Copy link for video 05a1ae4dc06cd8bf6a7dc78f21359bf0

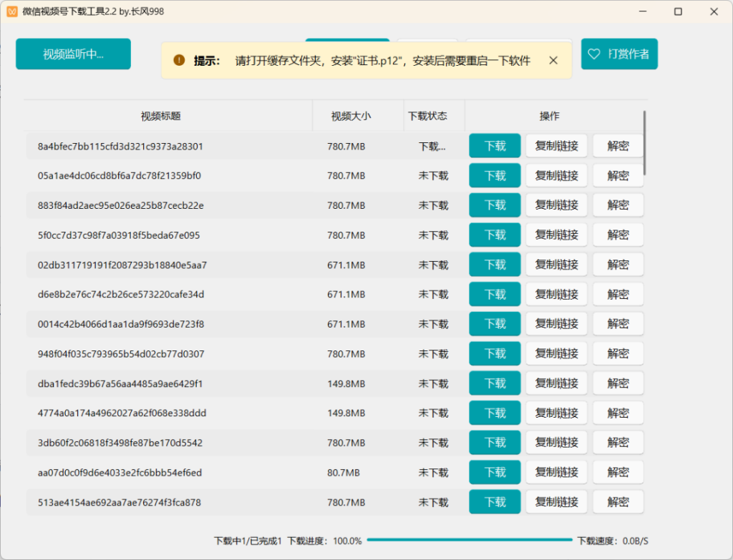click(556, 176)
